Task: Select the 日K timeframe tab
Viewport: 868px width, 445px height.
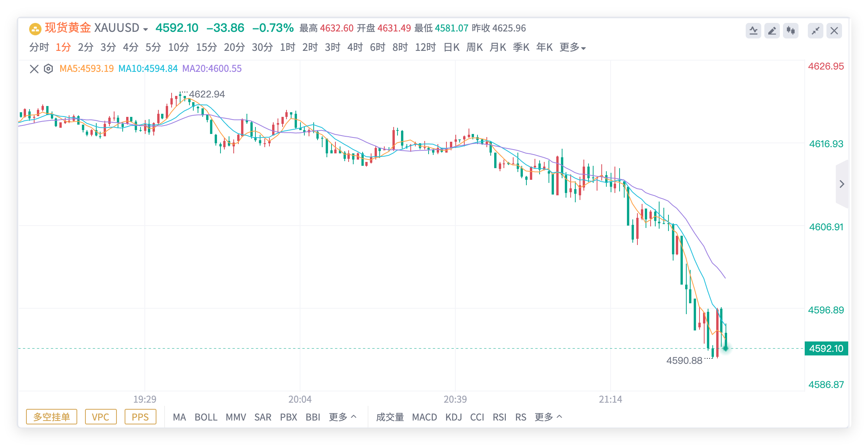Action: click(x=451, y=47)
